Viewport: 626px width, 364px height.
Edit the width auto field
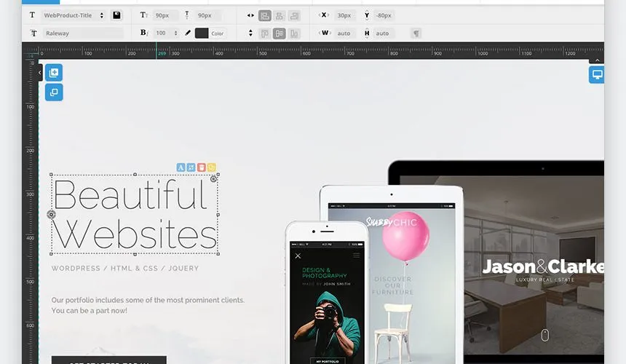345,33
